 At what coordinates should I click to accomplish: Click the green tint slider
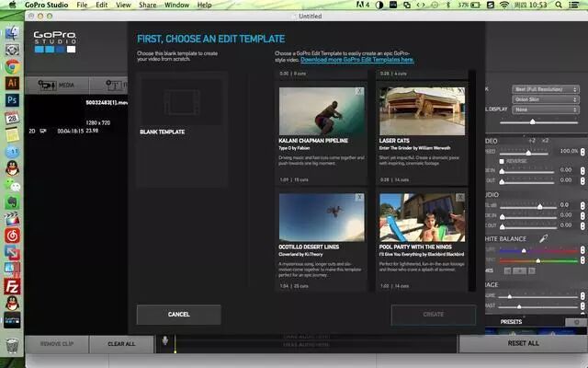coord(538,260)
